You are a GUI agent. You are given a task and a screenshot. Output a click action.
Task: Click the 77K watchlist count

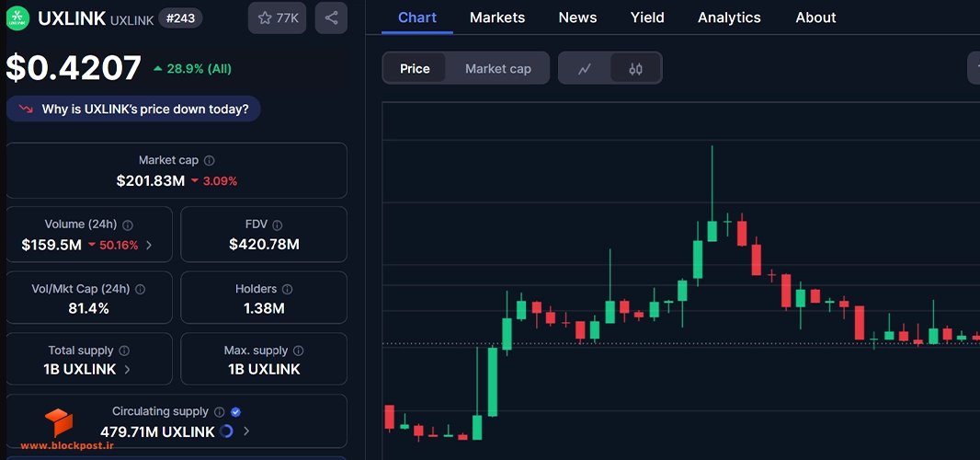point(288,18)
